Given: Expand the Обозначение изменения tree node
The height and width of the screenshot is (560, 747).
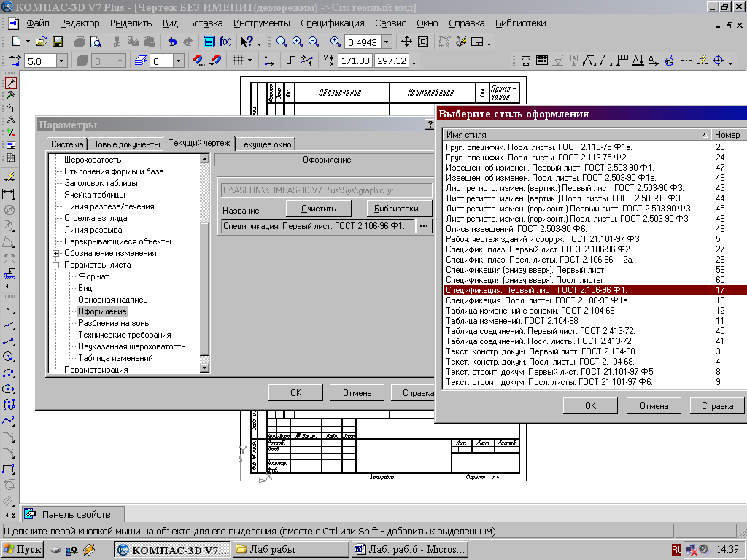Looking at the screenshot, I should click(55, 253).
